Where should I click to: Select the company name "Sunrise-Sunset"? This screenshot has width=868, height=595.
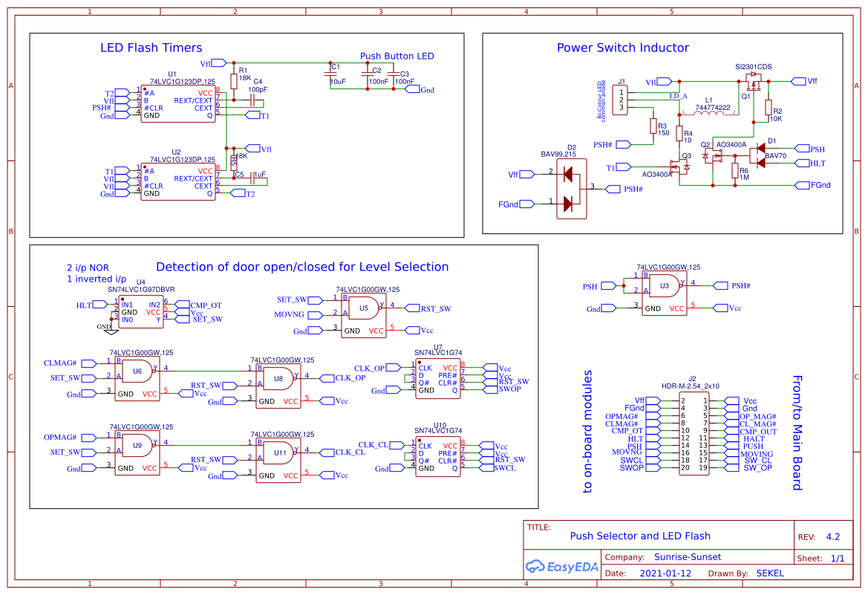pos(688,557)
